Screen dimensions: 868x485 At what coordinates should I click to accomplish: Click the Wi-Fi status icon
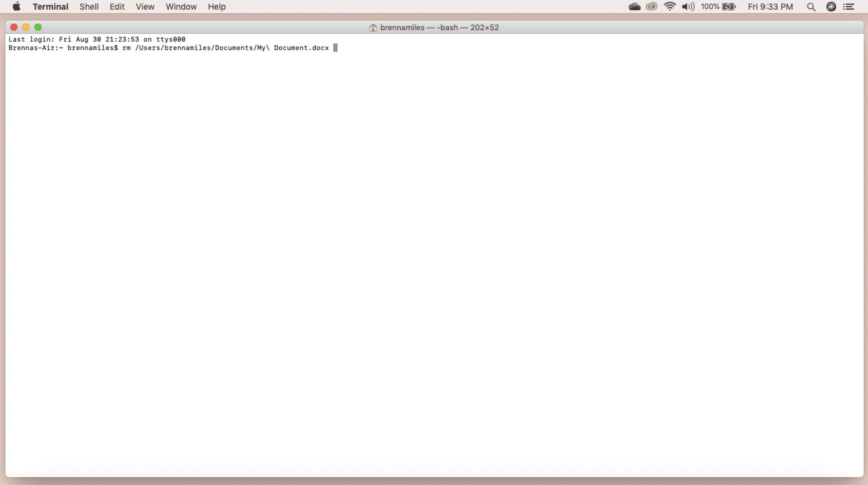pyautogui.click(x=669, y=6)
